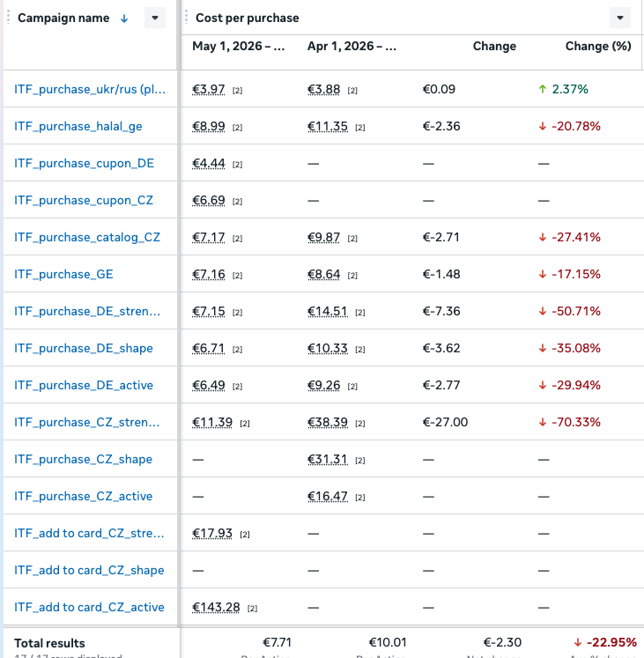Open the Cost per purchase column dropdown
The height and width of the screenshot is (658, 644).
pyautogui.click(x=620, y=18)
